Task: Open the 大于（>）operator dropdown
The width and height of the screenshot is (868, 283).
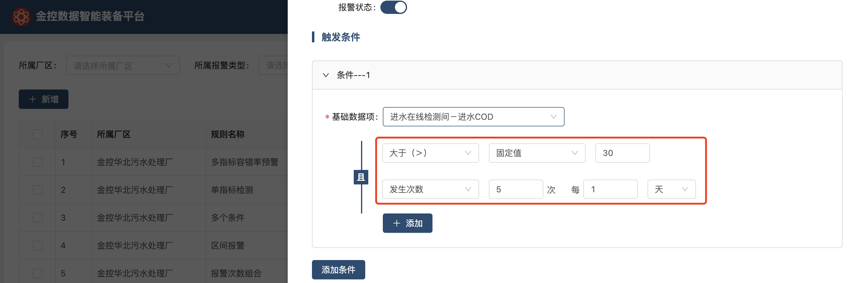Action: coord(430,153)
